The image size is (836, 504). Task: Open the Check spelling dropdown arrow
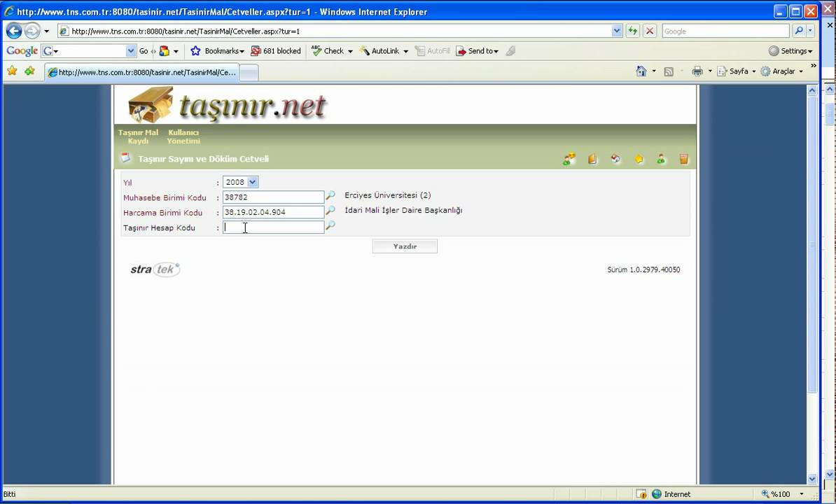click(x=350, y=51)
